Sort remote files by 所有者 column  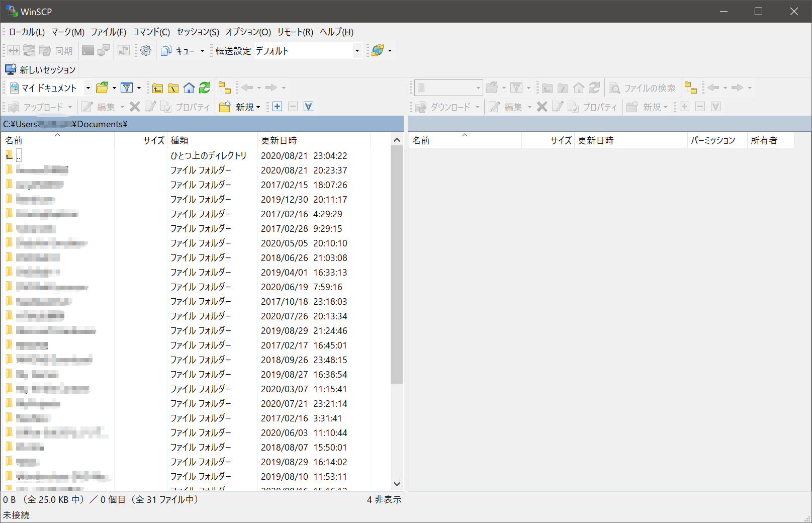pyautogui.click(x=770, y=140)
